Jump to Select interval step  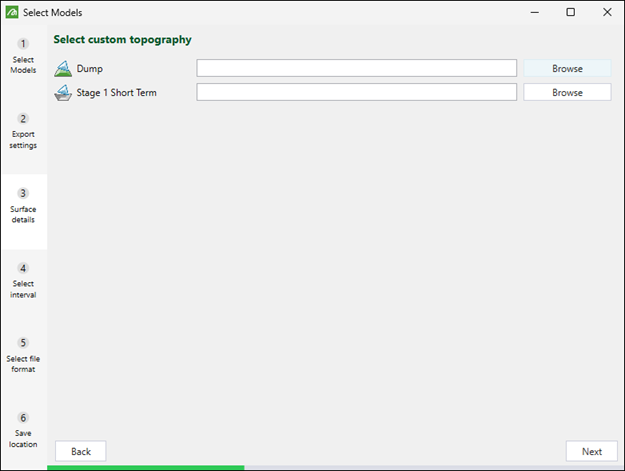click(x=24, y=287)
